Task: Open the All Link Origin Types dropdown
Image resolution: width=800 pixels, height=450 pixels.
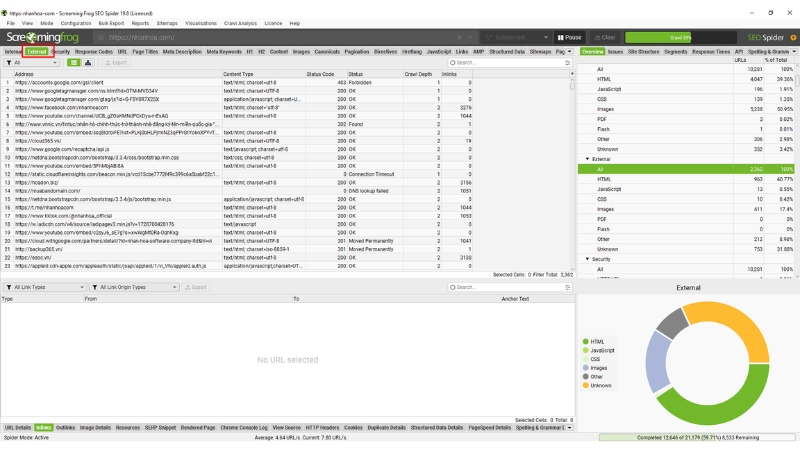Action: (x=134, y=287)
